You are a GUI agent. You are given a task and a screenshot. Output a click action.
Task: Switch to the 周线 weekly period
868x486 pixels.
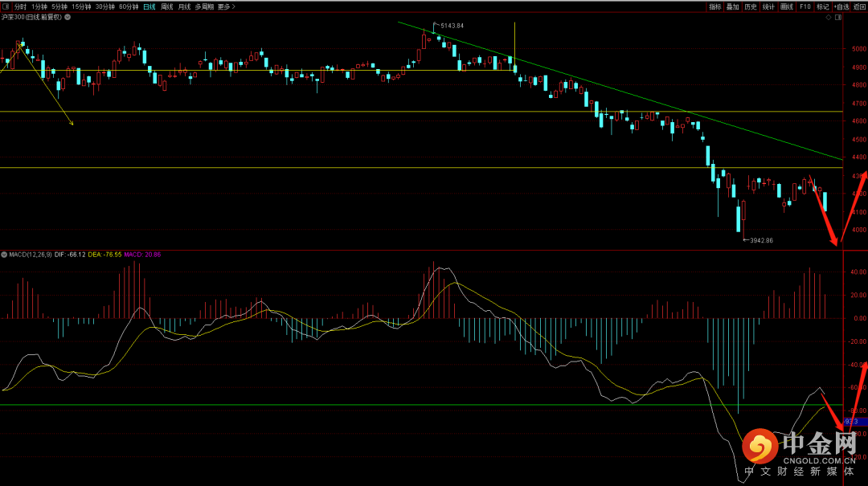coord(167,6)
